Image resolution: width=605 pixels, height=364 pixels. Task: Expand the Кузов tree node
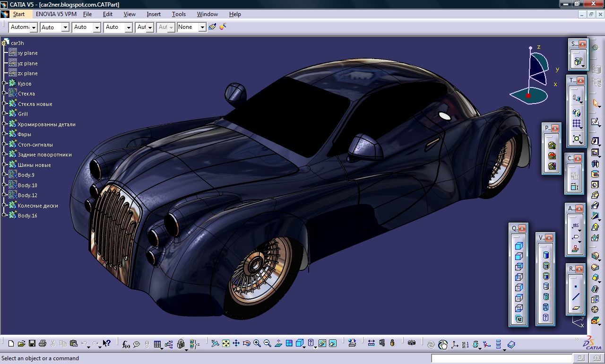pos(5,84)
